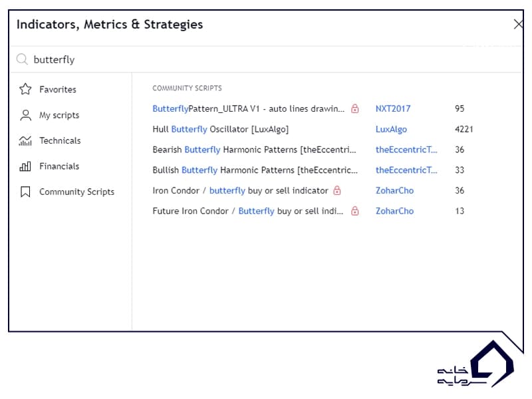Click lock icon on ButterflyPattern_ULTRA V1 row
Image resolution: width=532 pixels, height=399 pixels.
(355, 108)
